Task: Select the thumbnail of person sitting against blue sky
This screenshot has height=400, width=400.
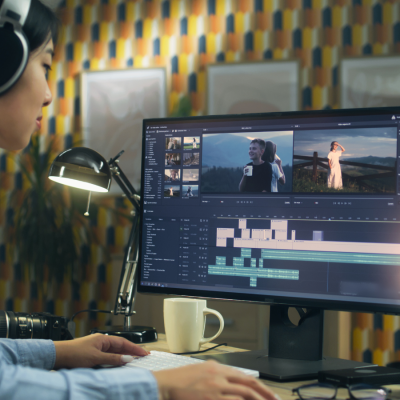Action: click(190, 191)
